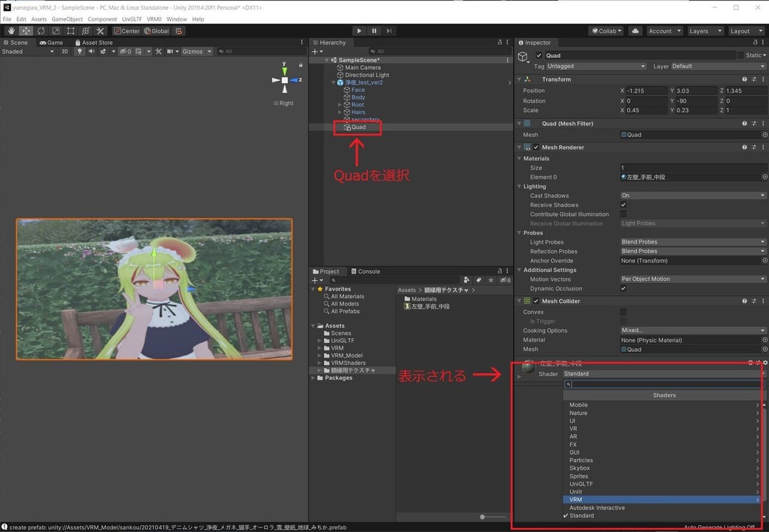Open the Layers dropdown in toolbar
The image size is (769, 532).
click(706, 31)
